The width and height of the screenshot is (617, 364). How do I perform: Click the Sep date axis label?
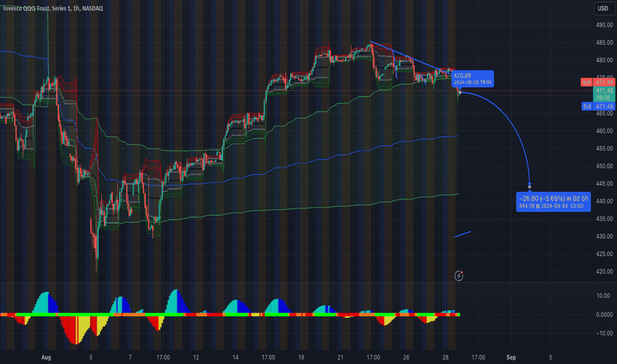coord(511,357)
